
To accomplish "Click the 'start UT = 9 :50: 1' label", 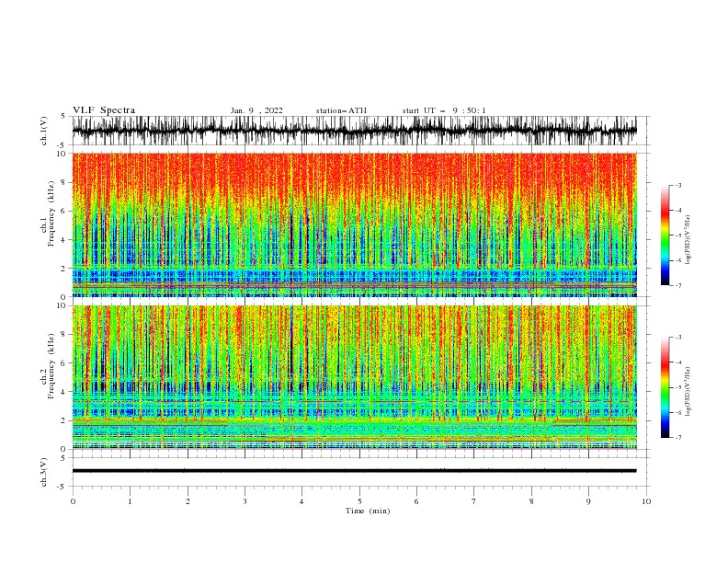I will (x=444, y=110).
